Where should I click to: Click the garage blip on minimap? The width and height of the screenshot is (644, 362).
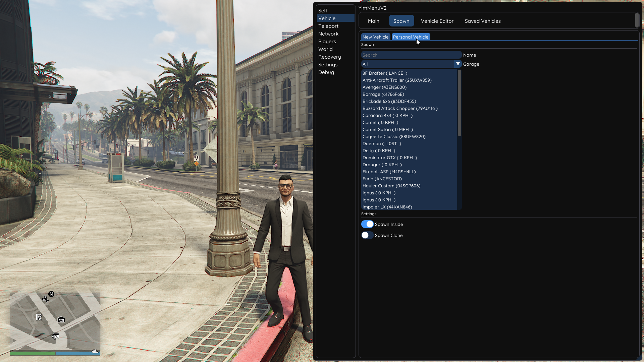[61, 320]
